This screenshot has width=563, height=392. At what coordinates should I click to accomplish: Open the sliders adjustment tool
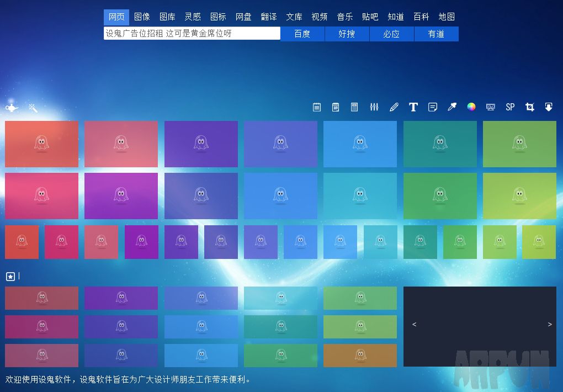(374, 107)
